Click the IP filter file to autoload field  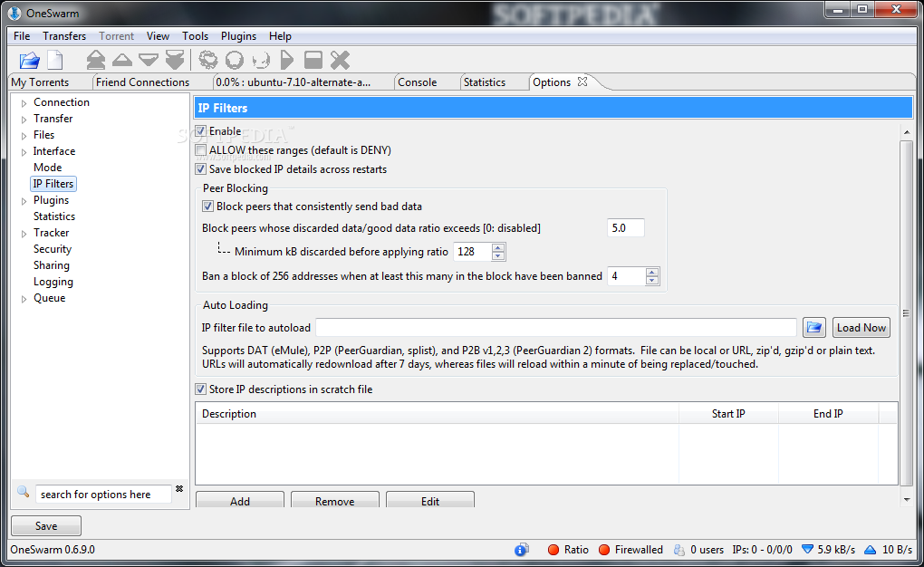[556, 328]
